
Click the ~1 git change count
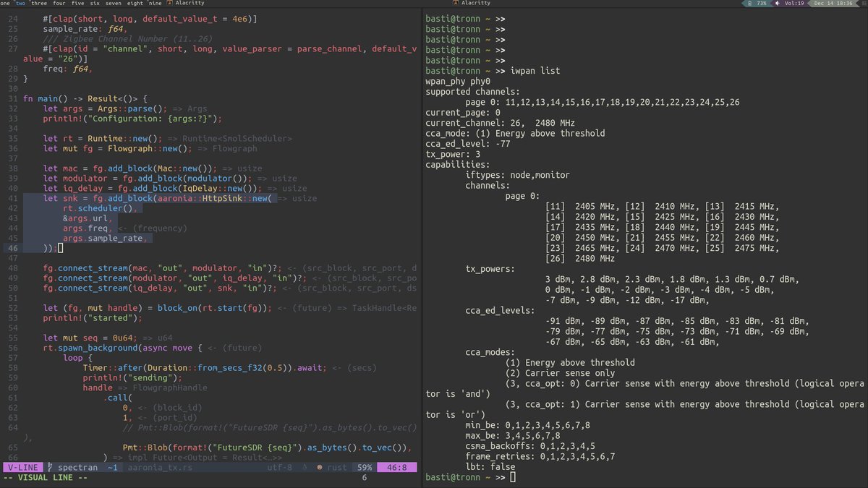[113, 468]
